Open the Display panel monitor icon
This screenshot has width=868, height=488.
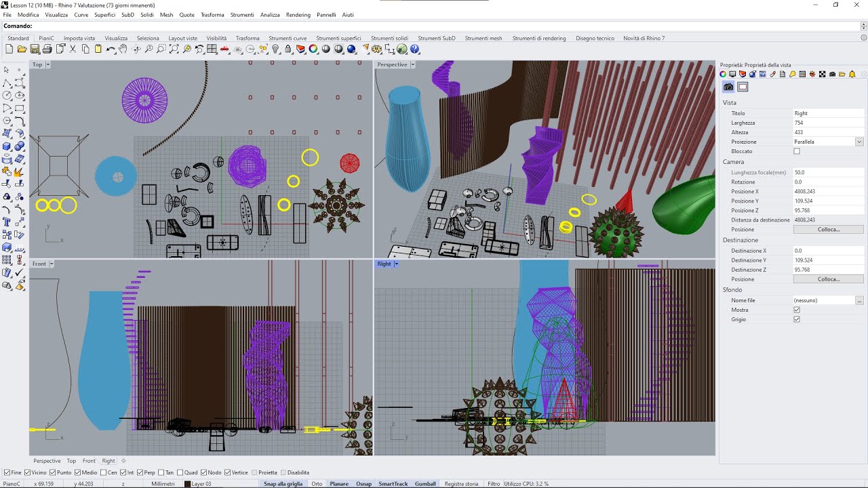pyautogui.click(x=732, y=74)
